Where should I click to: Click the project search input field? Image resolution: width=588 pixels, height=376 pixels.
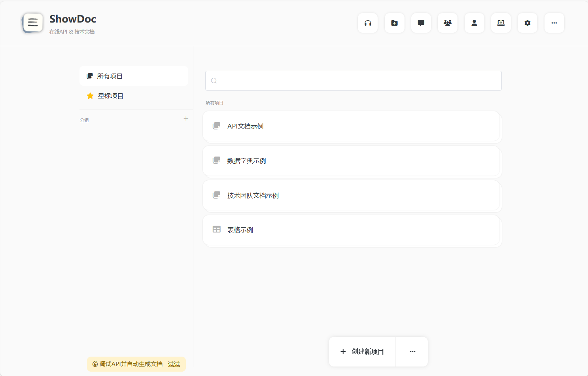coord(353,81)
